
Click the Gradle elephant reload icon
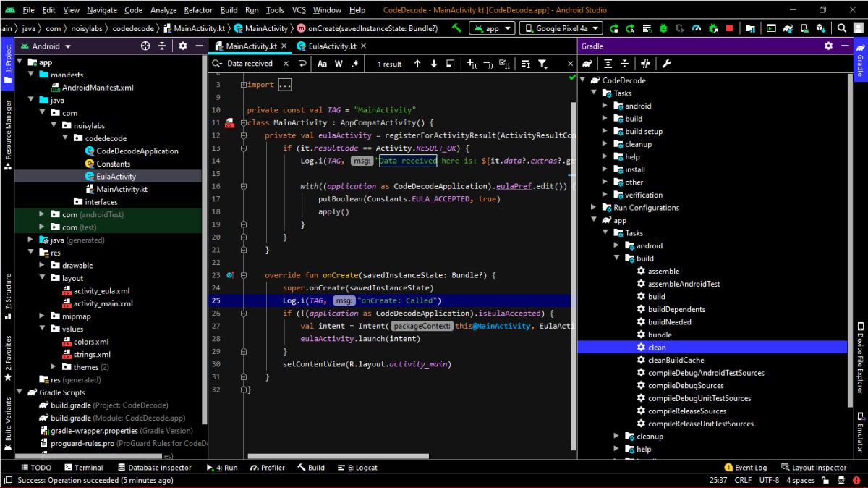tap(588, 64)
